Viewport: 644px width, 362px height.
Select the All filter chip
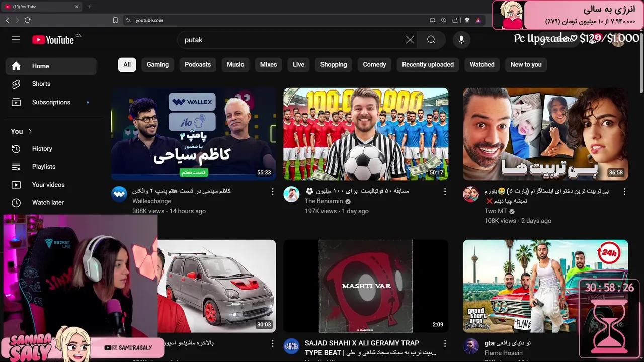(127, 64)
